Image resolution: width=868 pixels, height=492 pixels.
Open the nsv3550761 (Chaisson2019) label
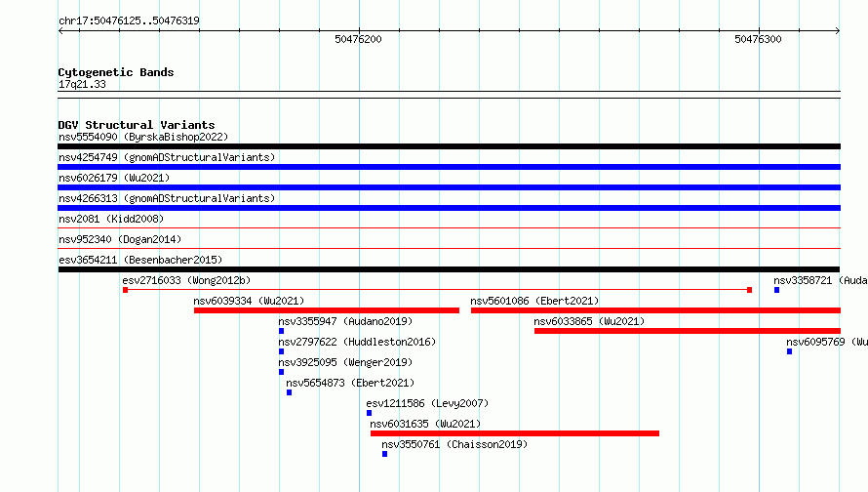pos(454,444)
